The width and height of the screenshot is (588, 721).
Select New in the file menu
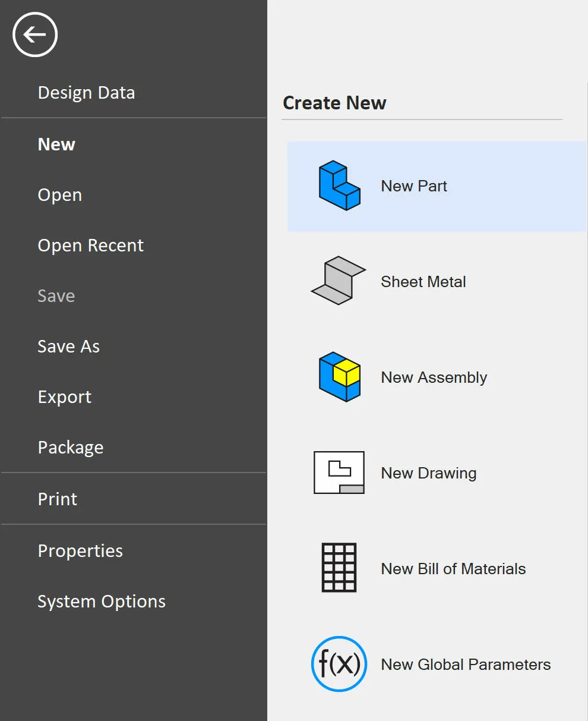point(56,144)
